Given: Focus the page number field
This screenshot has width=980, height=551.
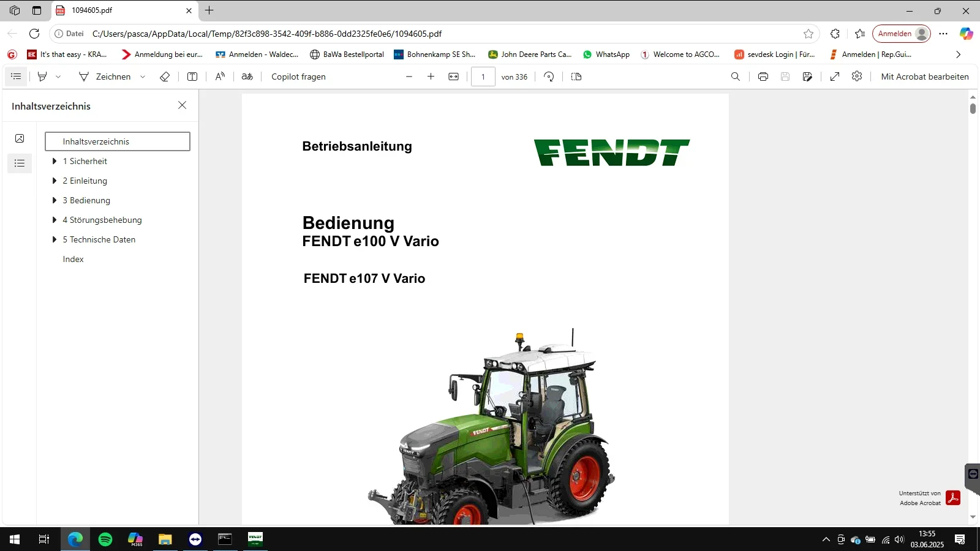Looking at the screenshot, I should (483, 77).
